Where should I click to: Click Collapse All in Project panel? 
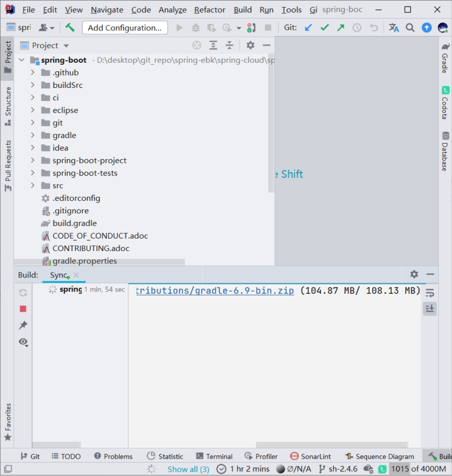point(229,45)
